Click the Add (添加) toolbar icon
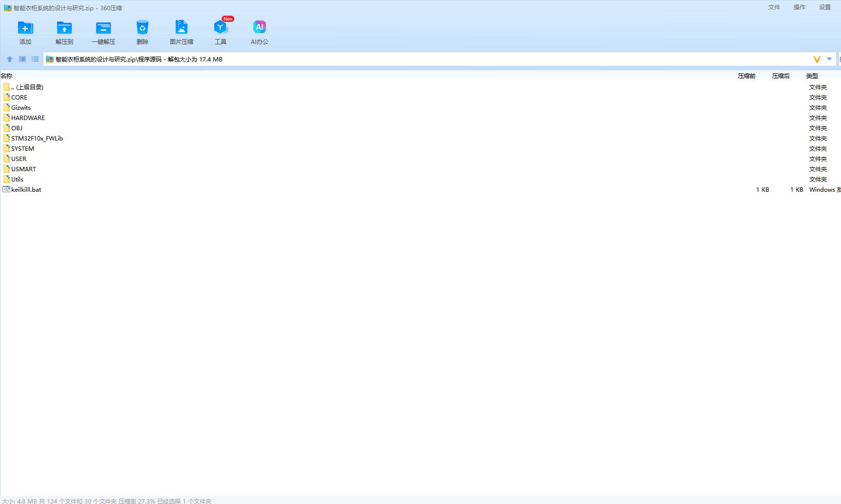 [x=25, y=28]
